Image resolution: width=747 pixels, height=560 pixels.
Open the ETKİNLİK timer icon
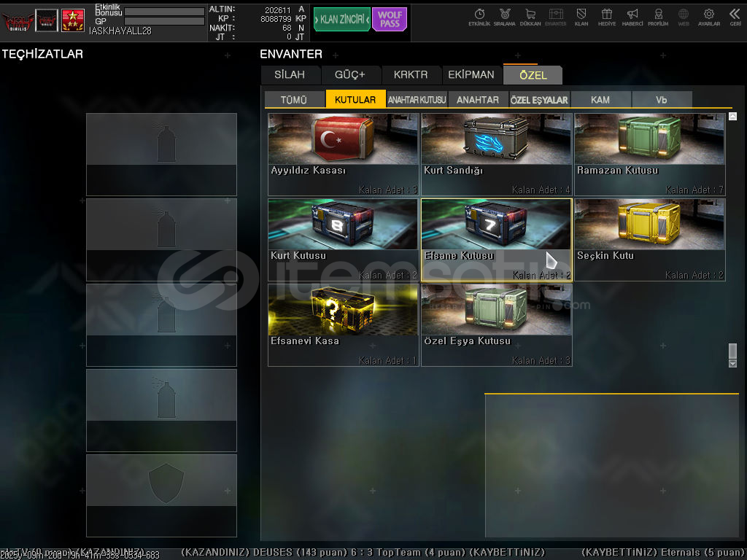click(x=479, y=17)
